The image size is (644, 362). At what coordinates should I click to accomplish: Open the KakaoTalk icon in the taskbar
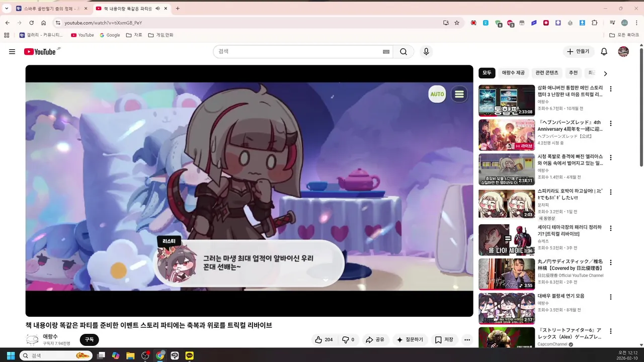[189, 355]
